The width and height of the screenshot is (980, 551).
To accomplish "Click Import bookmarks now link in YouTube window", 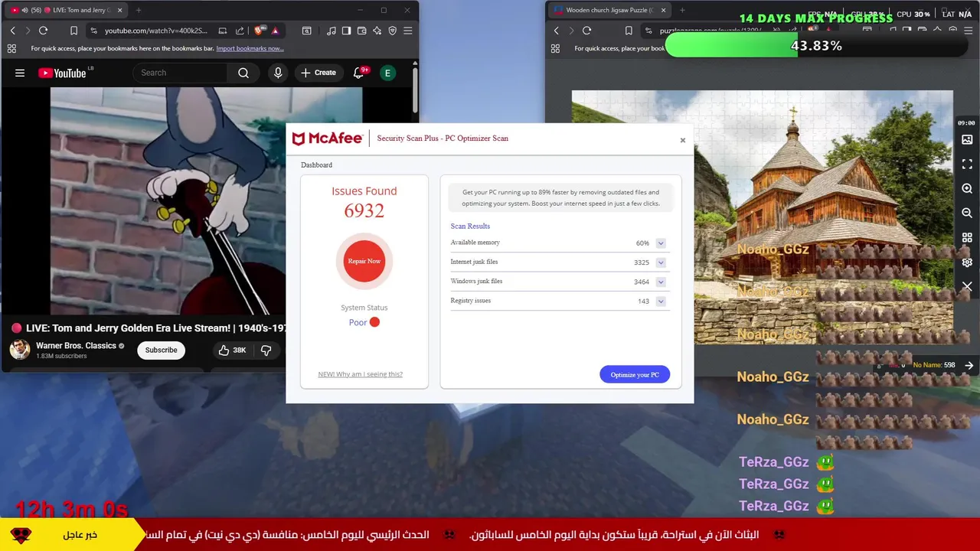I will click(250, 48).
